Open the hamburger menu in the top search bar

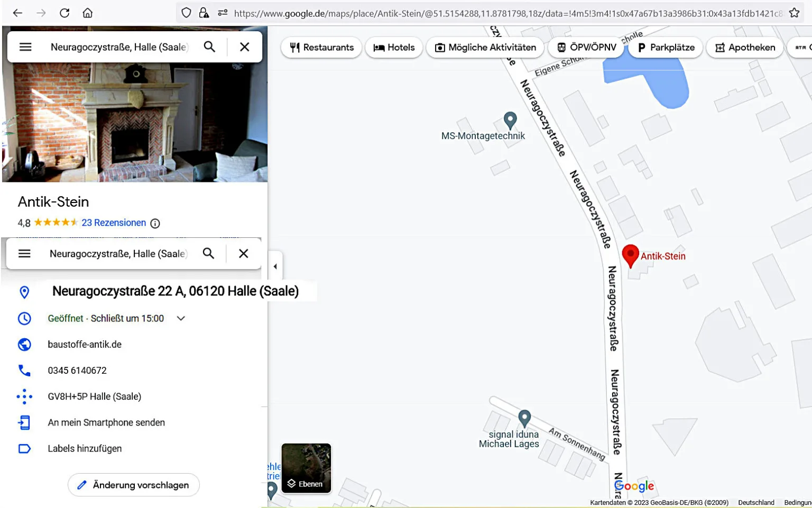(x=25, y=47)
